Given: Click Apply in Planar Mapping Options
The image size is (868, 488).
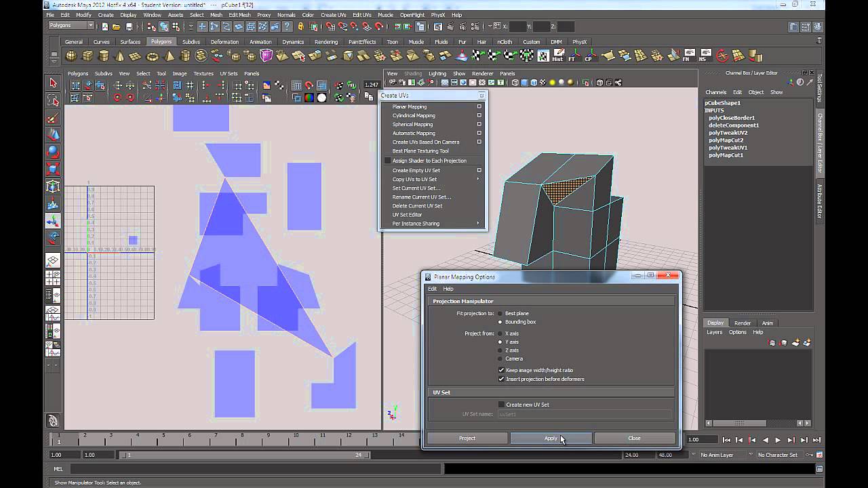Looking at the screenshot, I should pyautogui.click(x=551, y=438).
